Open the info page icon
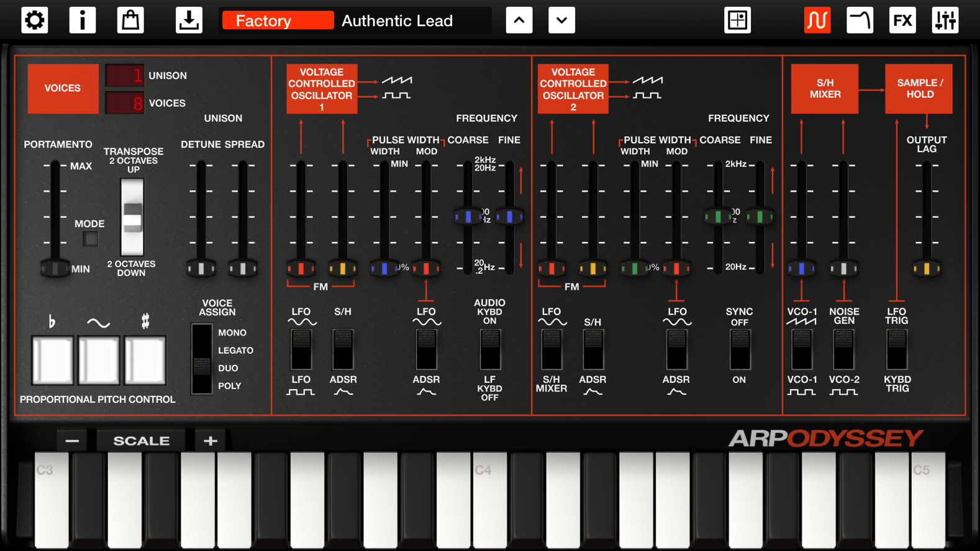 pyautogui.click(x=82, y=20)
